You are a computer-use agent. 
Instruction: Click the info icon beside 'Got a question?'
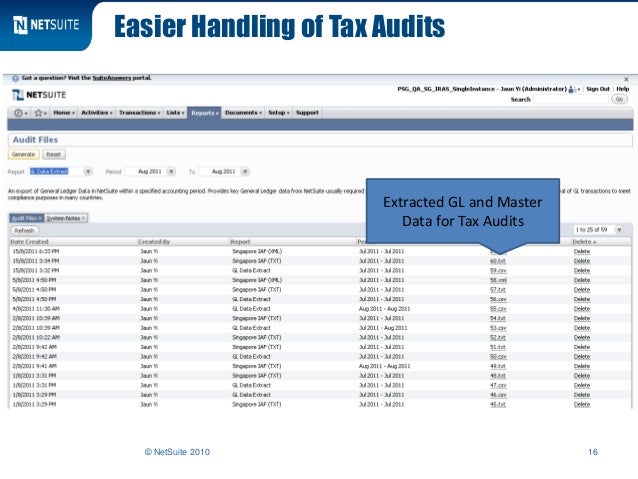coord(15,78)
